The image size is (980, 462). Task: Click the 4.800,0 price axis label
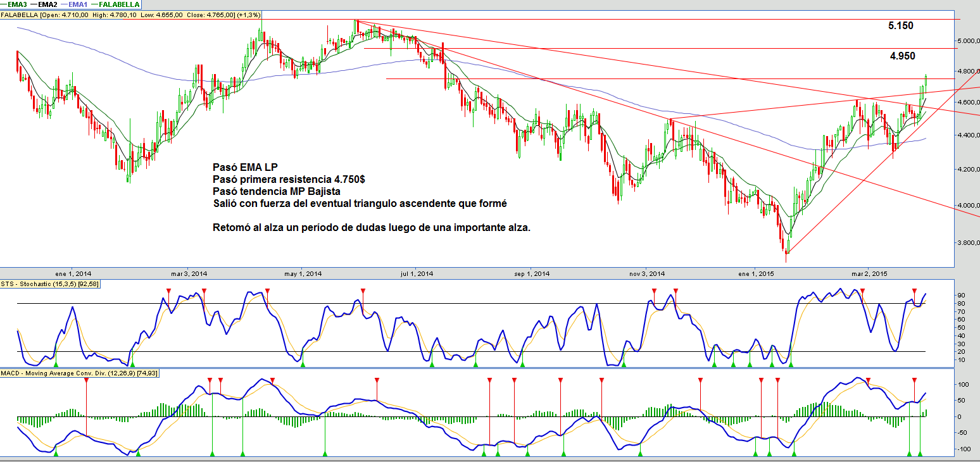[x=969, y=71]
